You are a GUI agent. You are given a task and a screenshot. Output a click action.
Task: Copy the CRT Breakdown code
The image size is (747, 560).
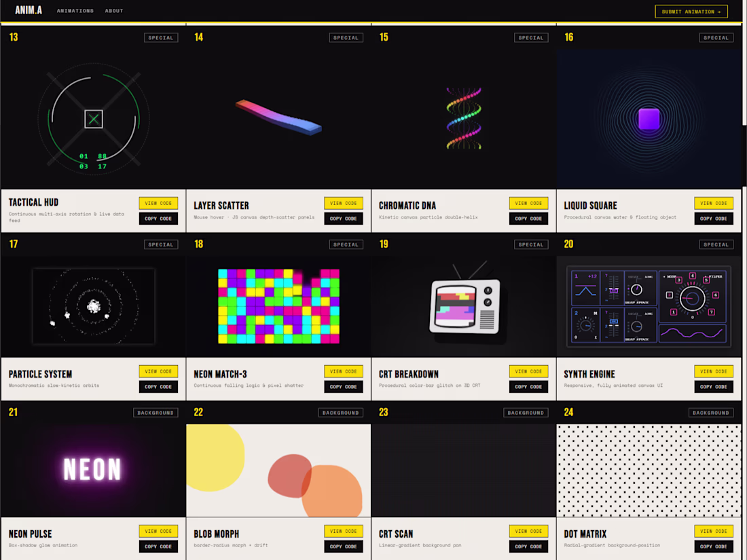(528, 387)
